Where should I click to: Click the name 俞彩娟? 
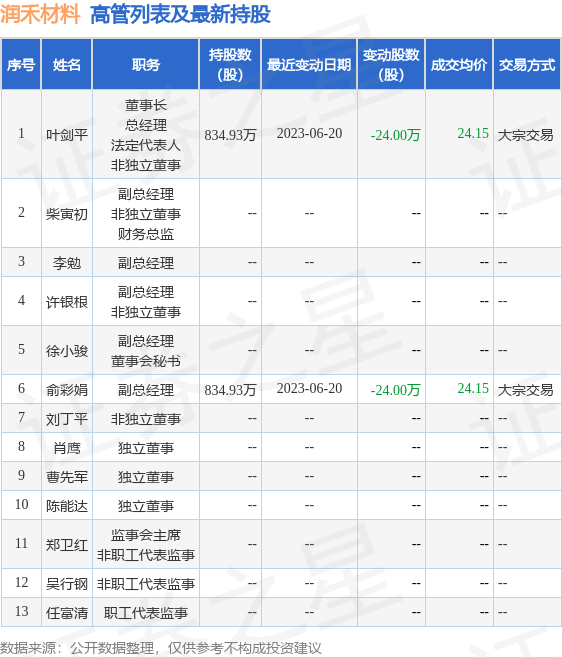pyautogui.click(x=67, y=390)
